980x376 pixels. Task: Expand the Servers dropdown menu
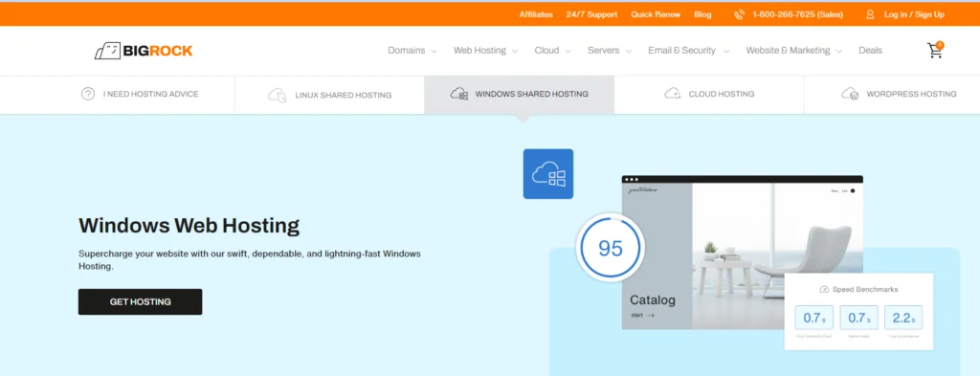point(610,51)
